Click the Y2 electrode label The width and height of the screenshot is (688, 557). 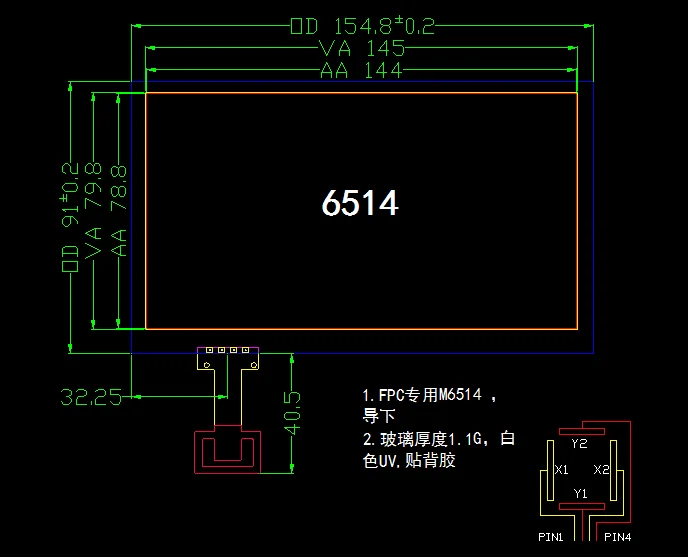tap(579, 443)
